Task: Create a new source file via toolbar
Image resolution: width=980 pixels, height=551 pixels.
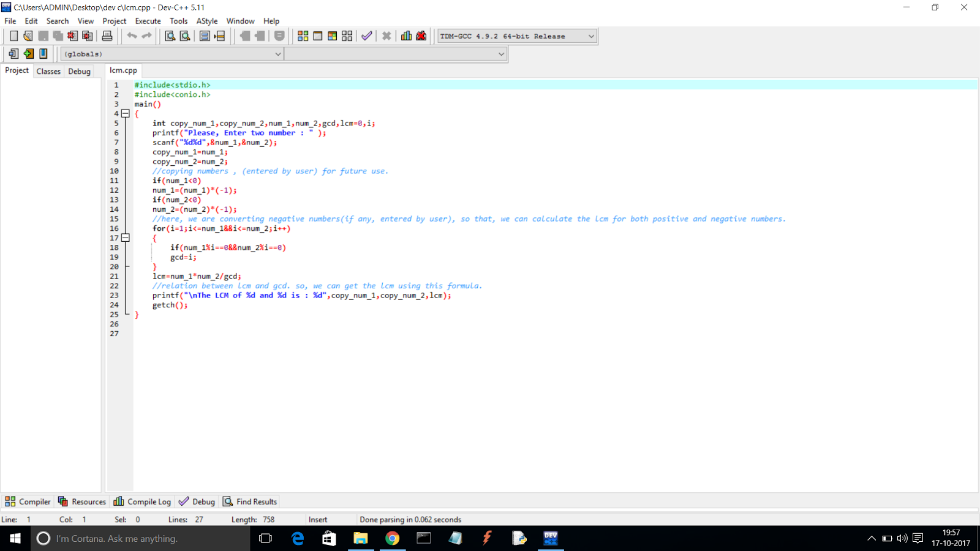Action: click(13, 36)
